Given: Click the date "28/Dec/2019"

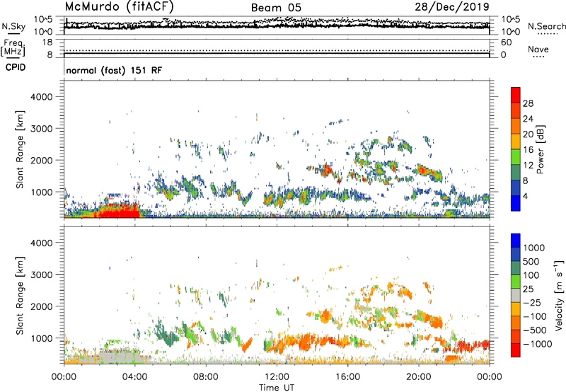Looking at the screenshot, I should pos(452,7).
